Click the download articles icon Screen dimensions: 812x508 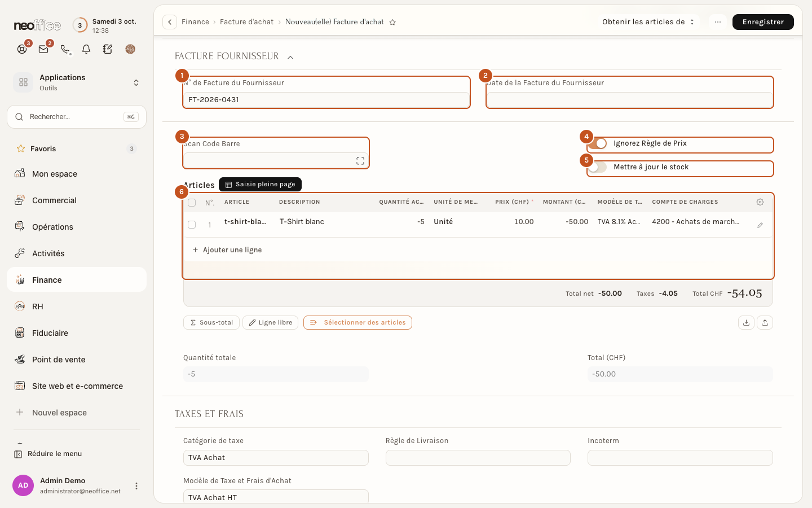click(x=746, y=322)
